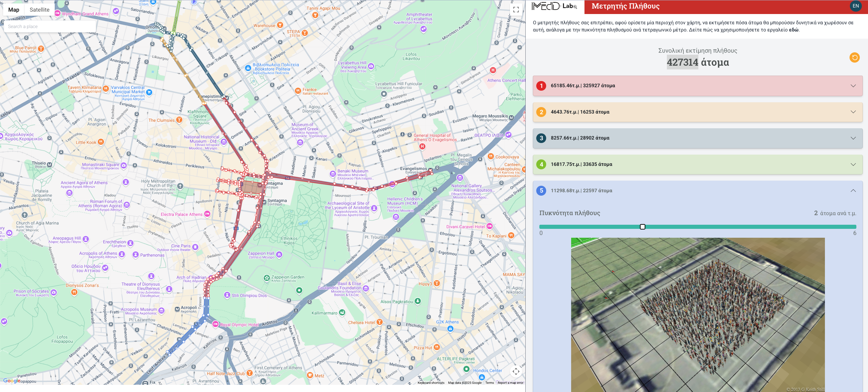This screenshot has width=868, height=392.
Task: Select the Map view tab
Action: click(x=14, y=10)
